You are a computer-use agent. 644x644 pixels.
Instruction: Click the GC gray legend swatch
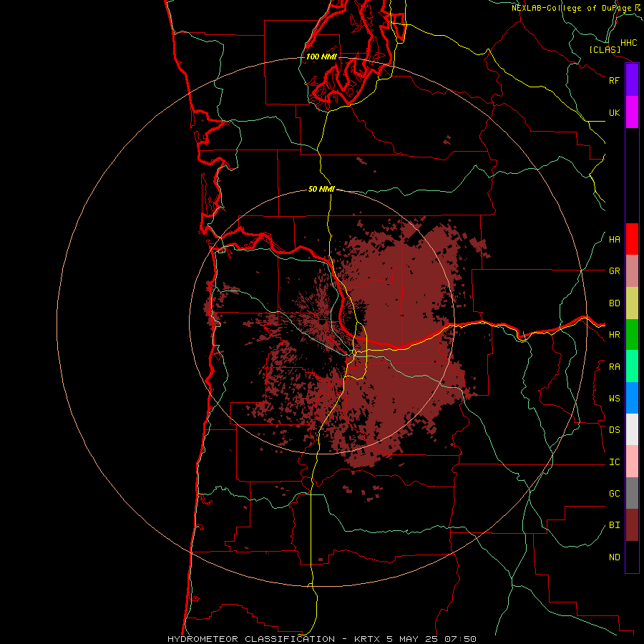click(x=632, y=493)
